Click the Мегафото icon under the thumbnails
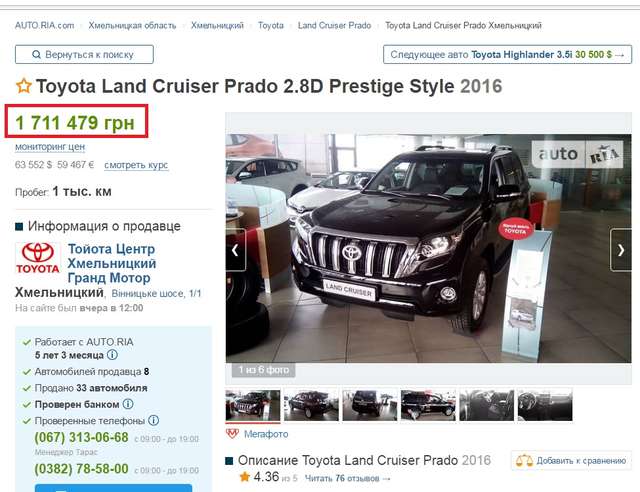 (x=232, y=434)
